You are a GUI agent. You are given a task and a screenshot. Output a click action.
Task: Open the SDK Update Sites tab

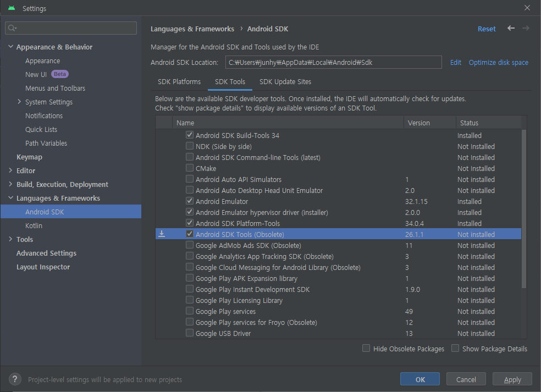(x=285, y=82)
